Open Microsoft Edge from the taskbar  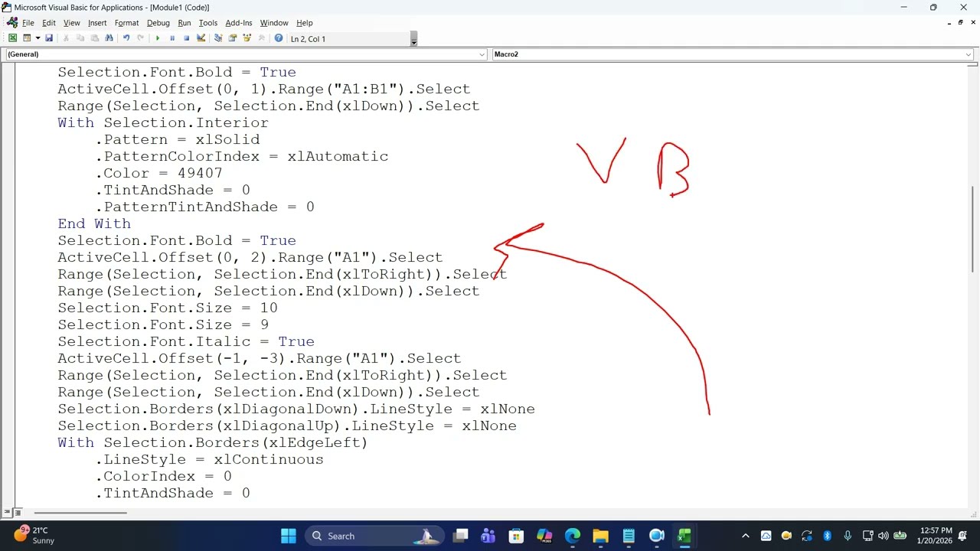[x=573, y=536]
